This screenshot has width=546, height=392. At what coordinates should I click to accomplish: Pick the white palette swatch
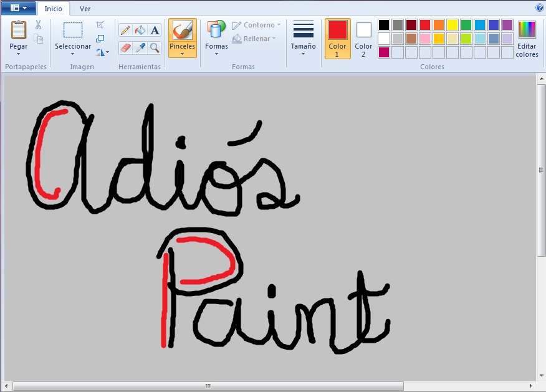[x=384, y=39]
